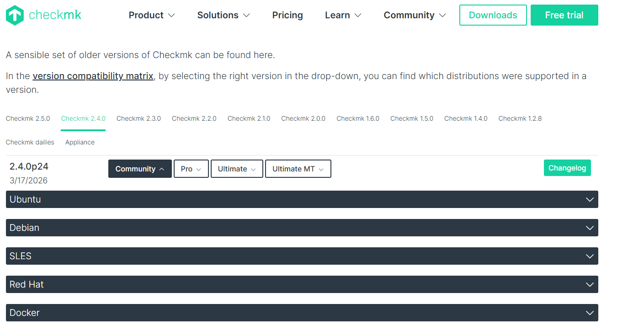Open the Ultimate edition dropdown

[237, 169]
